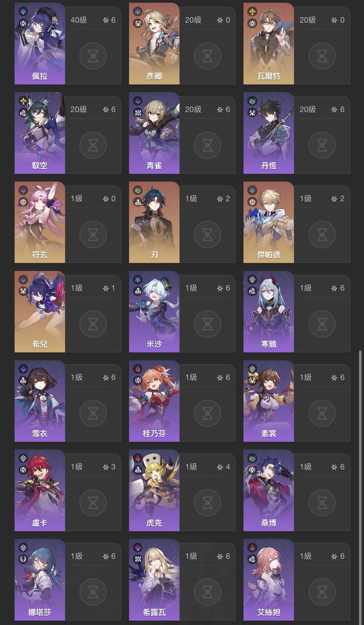Click the Wind element icon on 丹恆's card
The width and height of the screenshot is (364, 625).
[x=252, y=101]
